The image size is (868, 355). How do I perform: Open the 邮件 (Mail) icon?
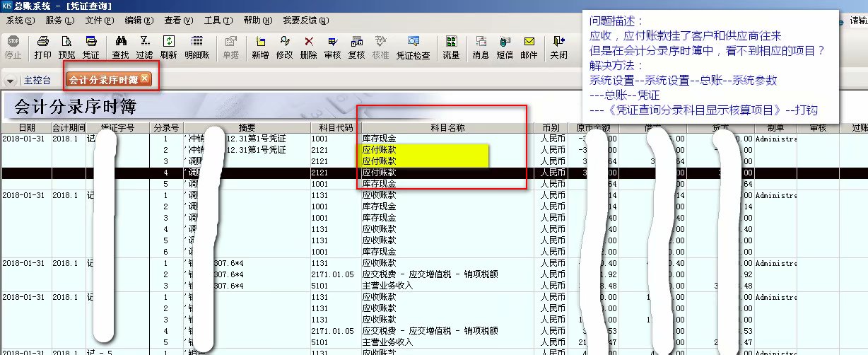point(529,47)
